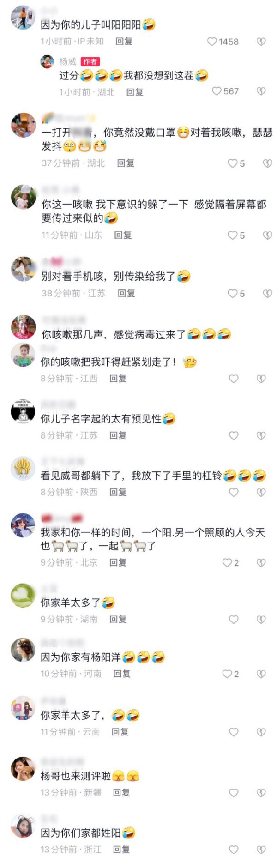The image size is (277, 868).
Task: Dislike the 11分钟前 山东 comment
Action: coord(267,235)
